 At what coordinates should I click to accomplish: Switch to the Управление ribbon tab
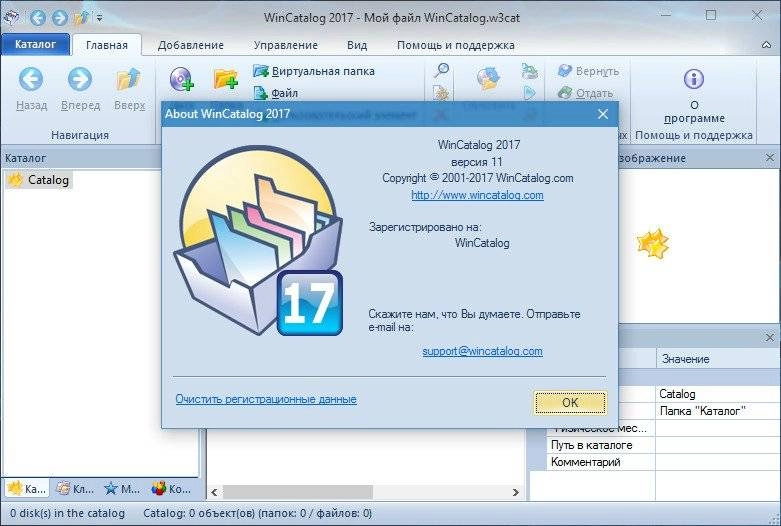click(285, 45)
